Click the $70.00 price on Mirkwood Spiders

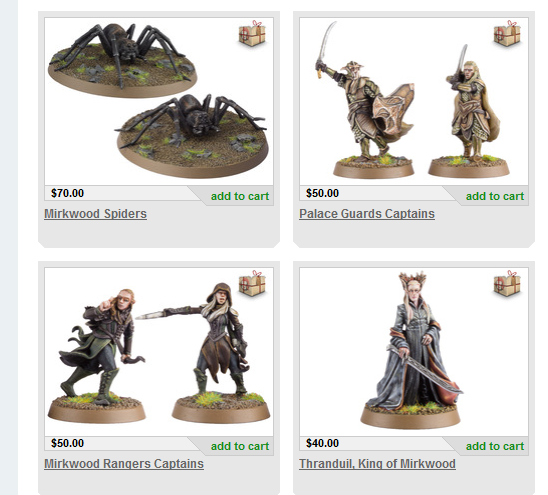coord(67,193)
